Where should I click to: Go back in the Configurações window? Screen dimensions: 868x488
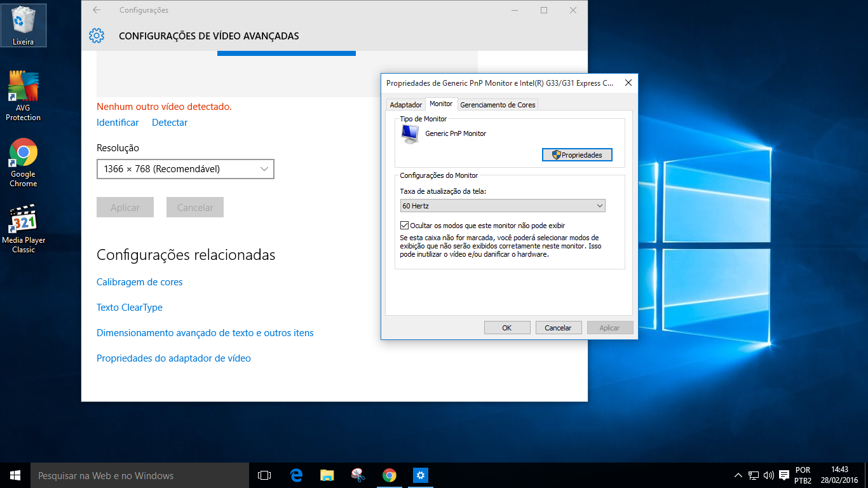(97, 10)
